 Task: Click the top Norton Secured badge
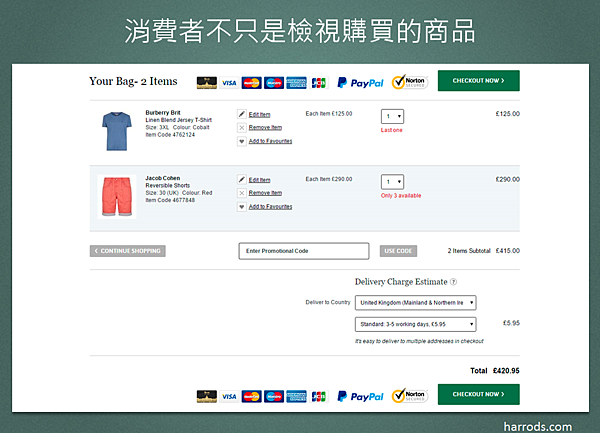[x=409, y=82]
